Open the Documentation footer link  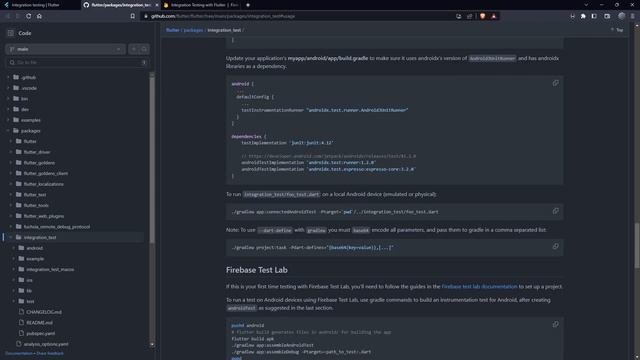pos(19,353)
